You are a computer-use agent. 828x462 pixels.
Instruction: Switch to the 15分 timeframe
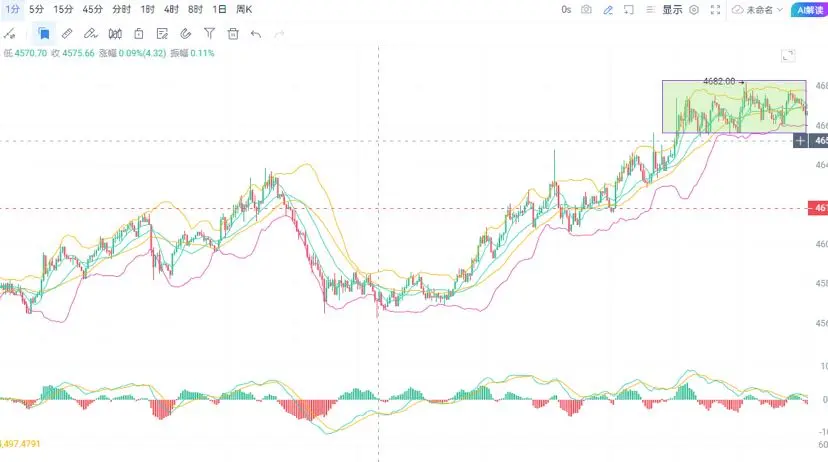click(63, 10)
